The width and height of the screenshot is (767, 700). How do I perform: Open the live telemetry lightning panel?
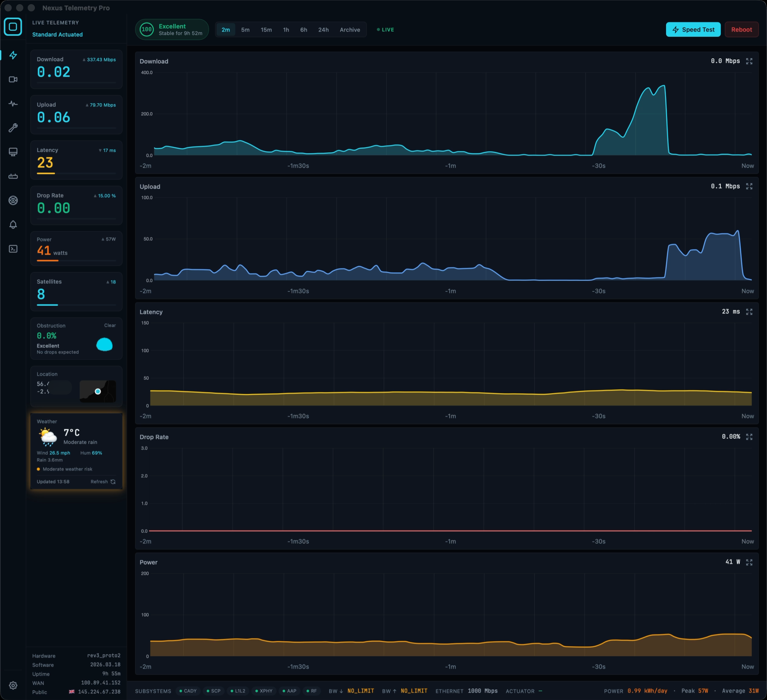pos(13,55)
